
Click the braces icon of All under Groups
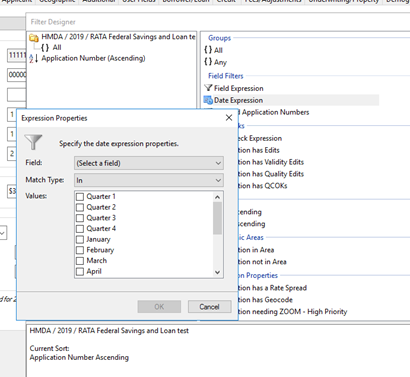(x=208, y=50)
